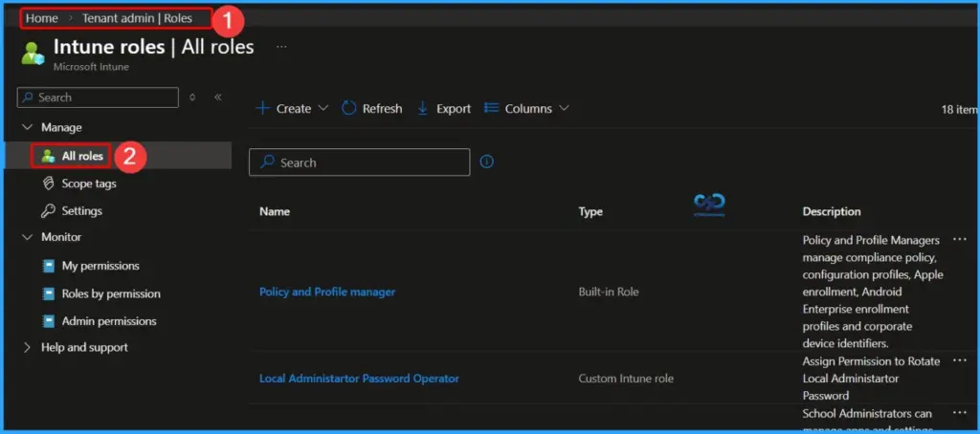Click the Export download arrow icon
The height and width of the screenshot is (434, 980).
point(422,109)
